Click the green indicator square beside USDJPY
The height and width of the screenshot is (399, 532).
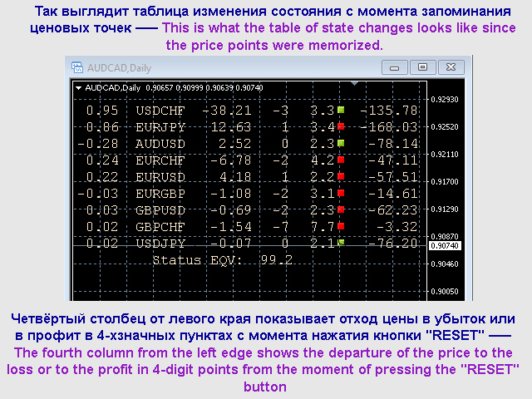click(x=340, y=243)
